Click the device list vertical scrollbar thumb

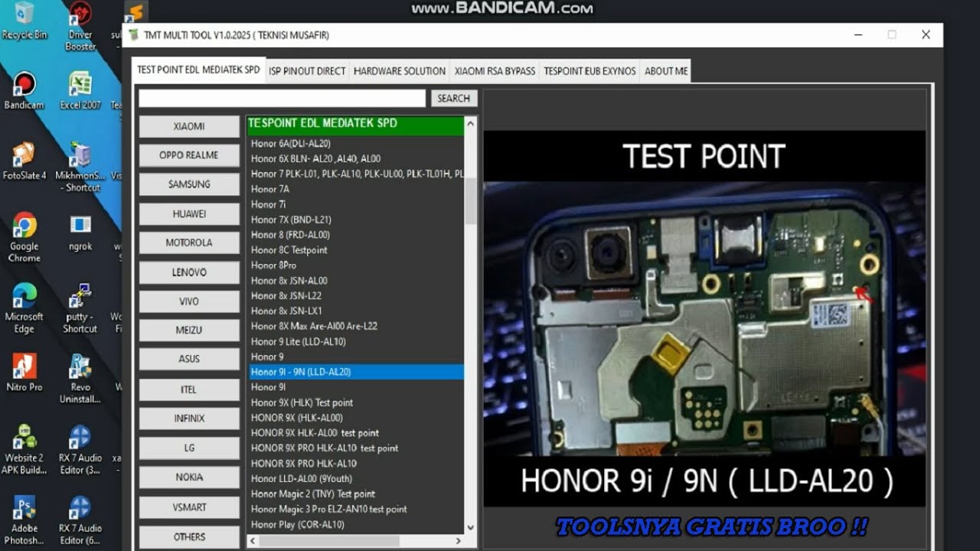click(471, 201)
